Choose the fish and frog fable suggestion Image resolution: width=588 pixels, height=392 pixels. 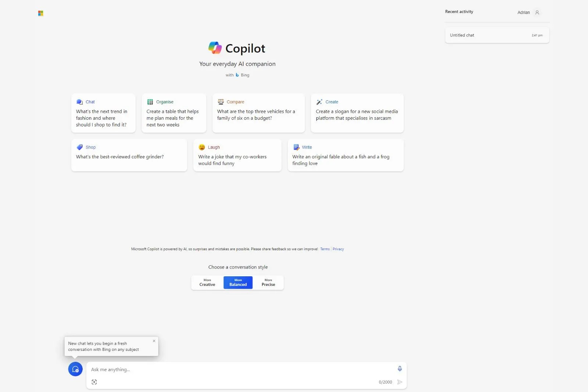[345, 155]
